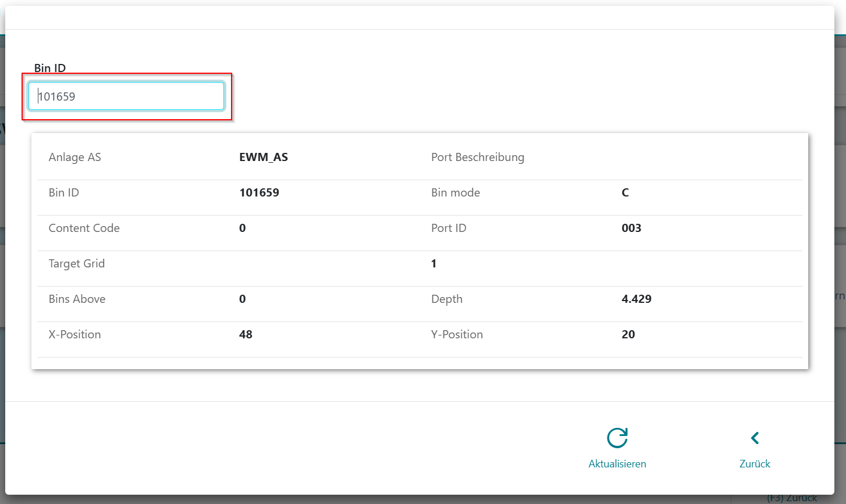Select the Bin mode value C
This screenshot has height=504, width=846.
(625, 193)
